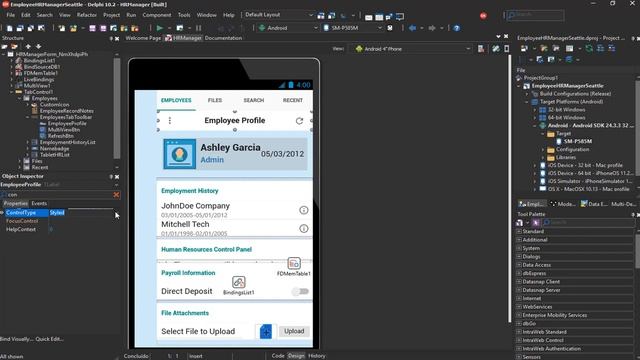Click the green Run button in toolbar
640x360 pixels.
coord(160,28)
